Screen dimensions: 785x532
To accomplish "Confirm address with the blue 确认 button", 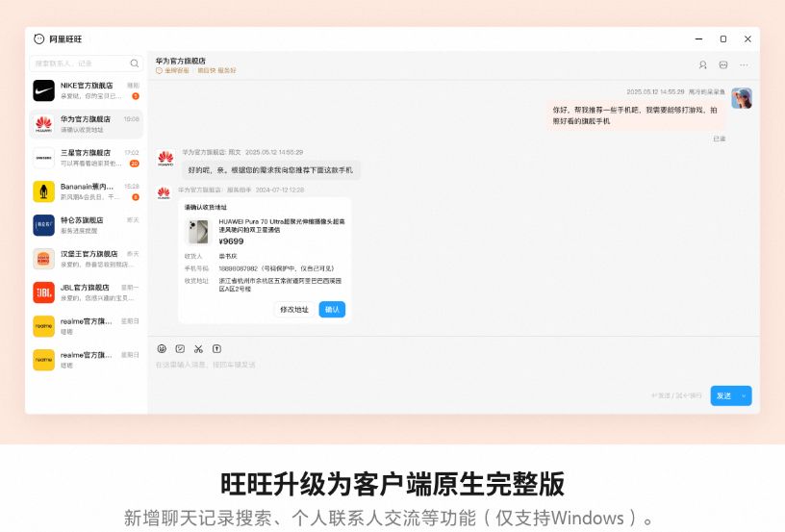I will 332,309.
